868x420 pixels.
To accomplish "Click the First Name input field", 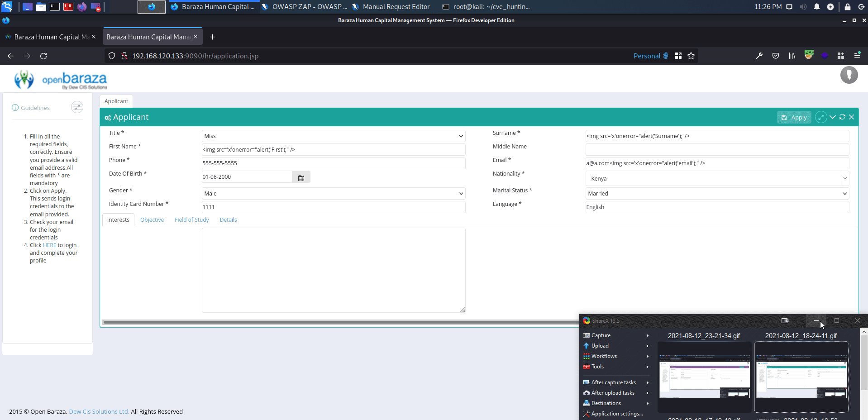I will click(x=334, y=150).
